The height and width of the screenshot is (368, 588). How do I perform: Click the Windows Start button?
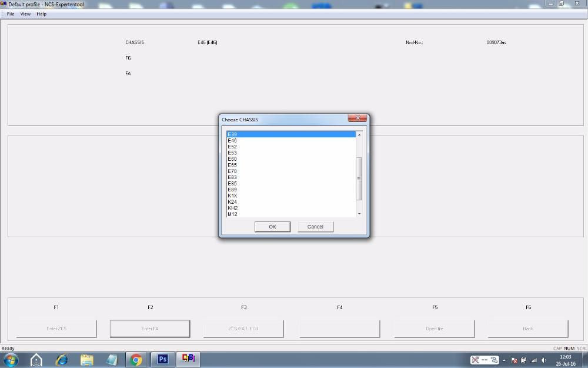[x=11, y=360]
